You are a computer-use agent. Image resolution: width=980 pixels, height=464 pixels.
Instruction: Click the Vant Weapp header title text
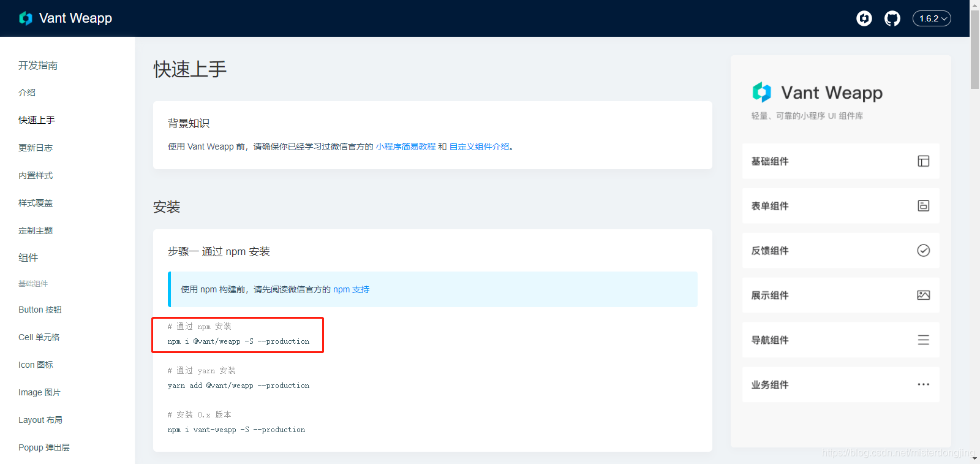coord(75,18)
